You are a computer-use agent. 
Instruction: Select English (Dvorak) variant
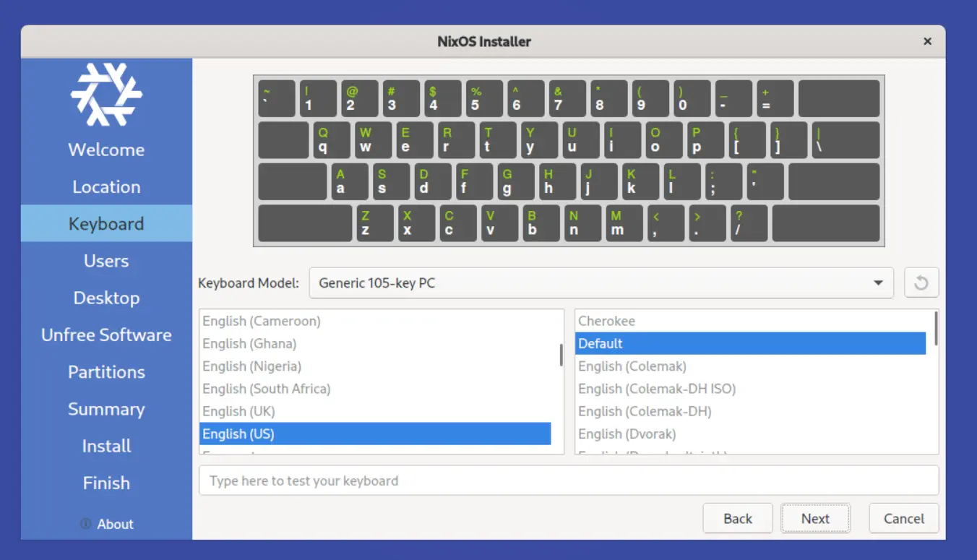click(x=627, y=434)
